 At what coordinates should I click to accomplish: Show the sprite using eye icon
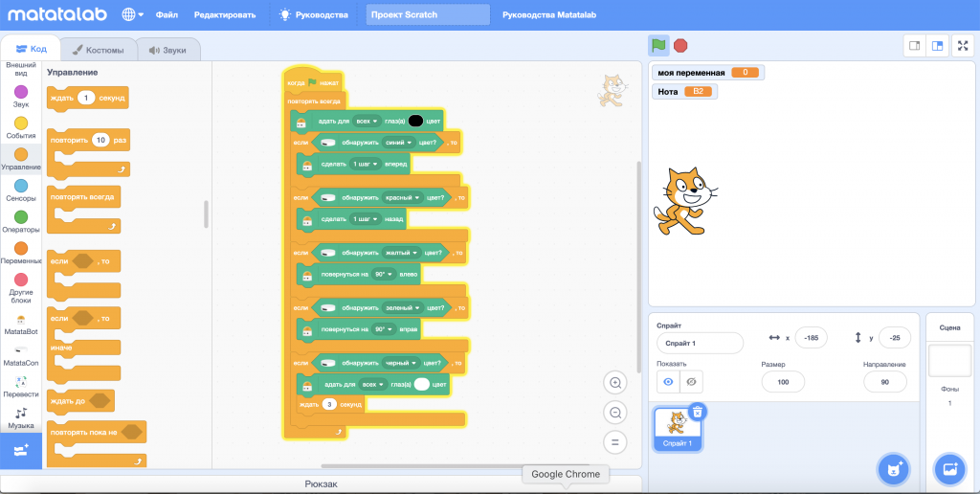tap(668, 382)
